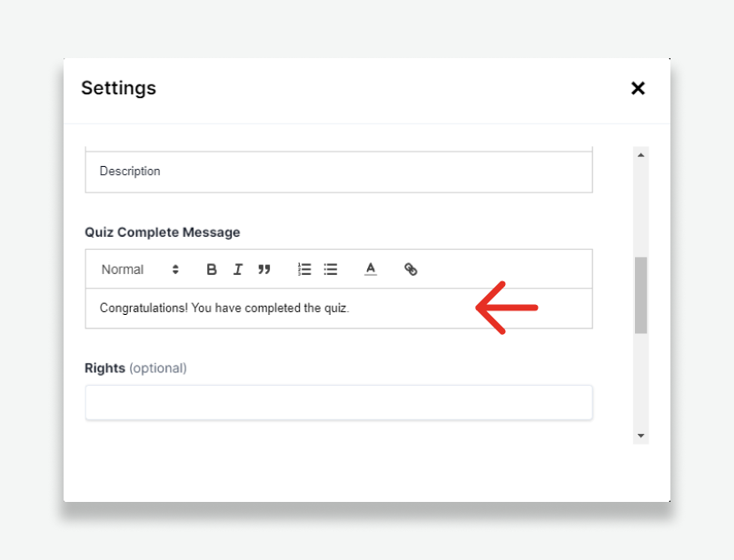Click the vertical scrollbar thumb
The height and width of the screenshot is (560, 734).
coord(640,295)
